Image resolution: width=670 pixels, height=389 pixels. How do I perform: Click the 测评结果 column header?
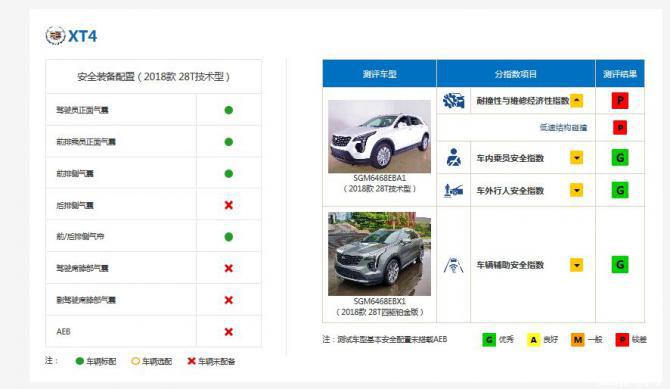pos(620,74)
